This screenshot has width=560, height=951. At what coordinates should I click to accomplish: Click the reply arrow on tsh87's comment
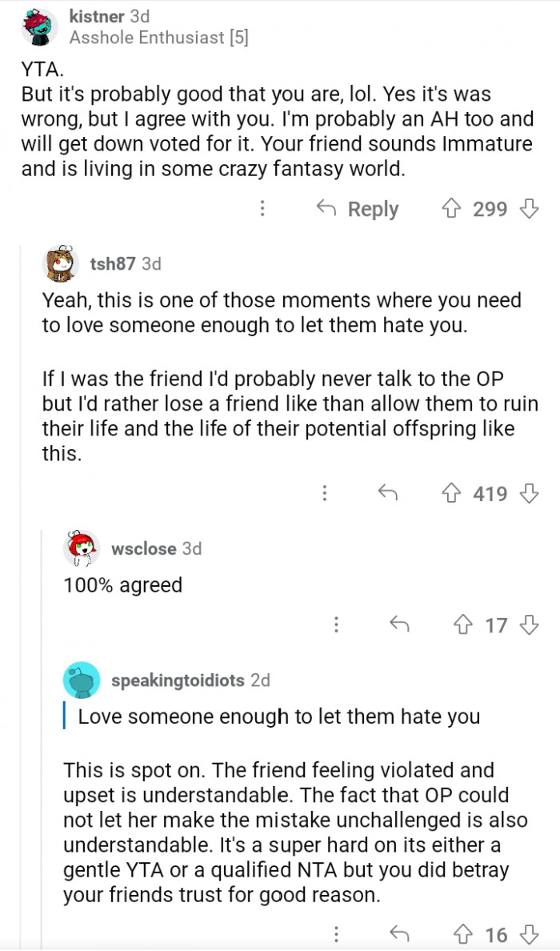coord(390,494)
